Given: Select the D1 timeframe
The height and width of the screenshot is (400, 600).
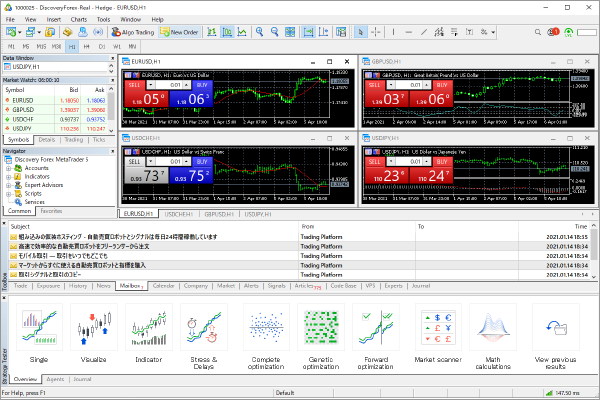Looking at the screenshot, I should click(102, 47).
